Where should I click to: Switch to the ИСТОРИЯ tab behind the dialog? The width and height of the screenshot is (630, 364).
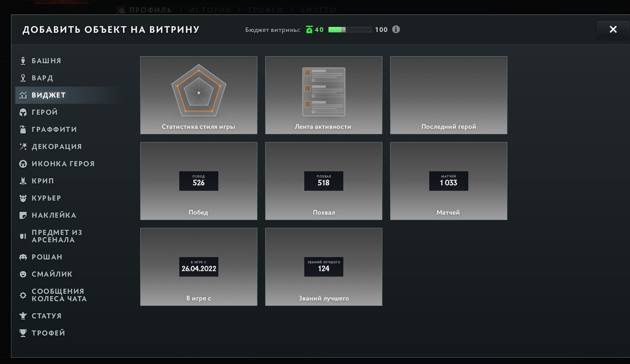point(210,10)
